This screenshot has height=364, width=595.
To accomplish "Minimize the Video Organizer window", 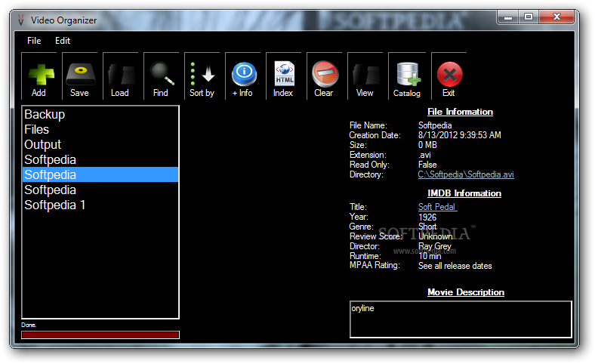I will pyautogui.click(x=508, y=17).
